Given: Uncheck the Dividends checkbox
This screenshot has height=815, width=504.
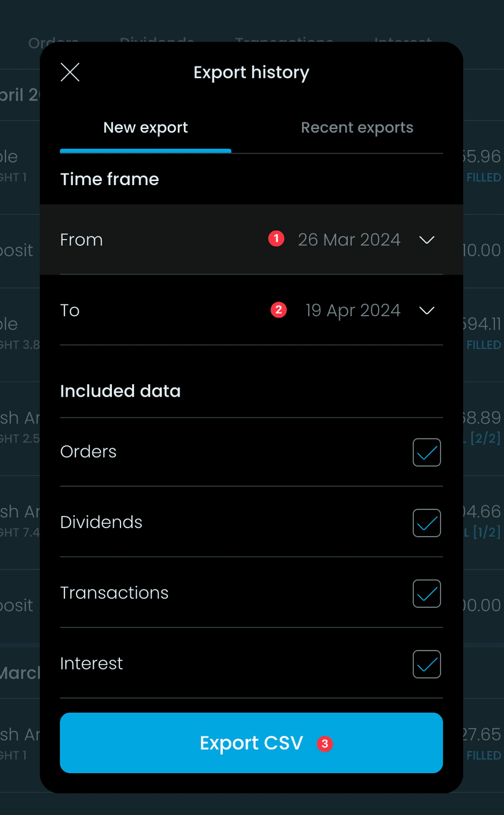Looking at the screenshot, I should click(427, 523).
